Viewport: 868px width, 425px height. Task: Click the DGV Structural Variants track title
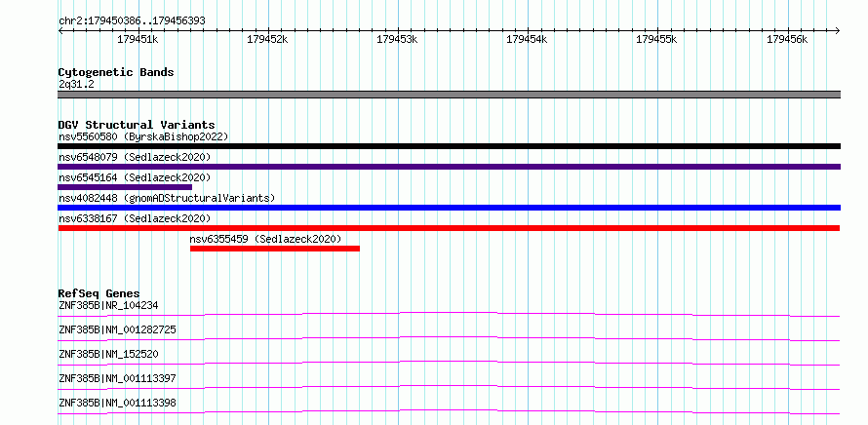(137, 125)
